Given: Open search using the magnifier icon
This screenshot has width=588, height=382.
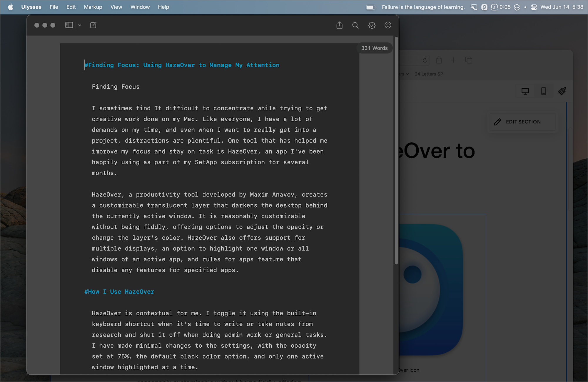Looking at the screenshot, I should [355, 25].
